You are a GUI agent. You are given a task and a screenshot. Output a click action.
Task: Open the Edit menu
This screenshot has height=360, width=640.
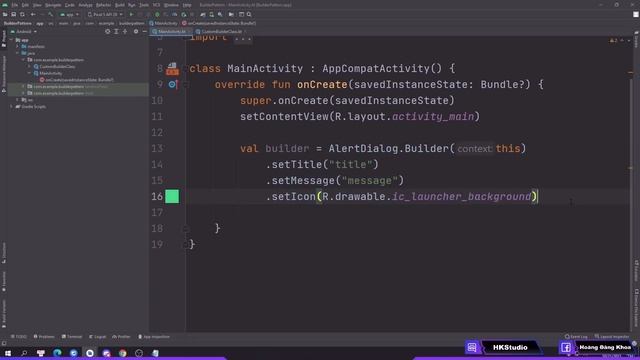(x=25, y=5)
